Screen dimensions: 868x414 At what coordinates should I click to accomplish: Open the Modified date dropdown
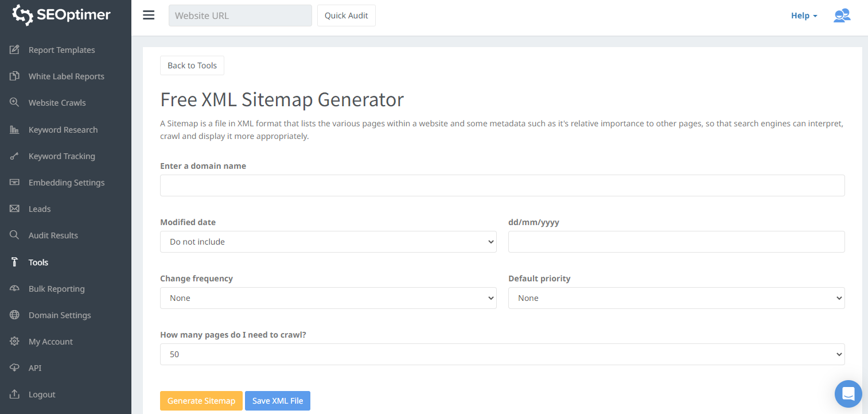pos(328,242)
